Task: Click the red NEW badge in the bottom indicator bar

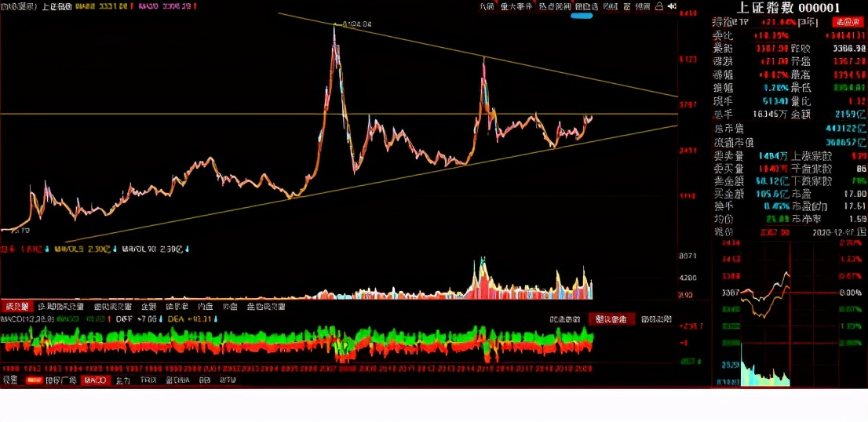Action: tap(34, 380)
